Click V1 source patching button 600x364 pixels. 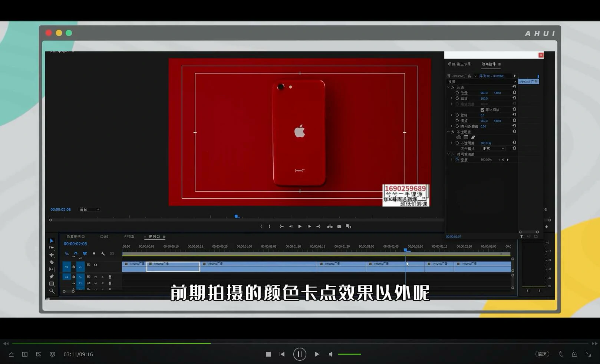(x=67, y=267)
